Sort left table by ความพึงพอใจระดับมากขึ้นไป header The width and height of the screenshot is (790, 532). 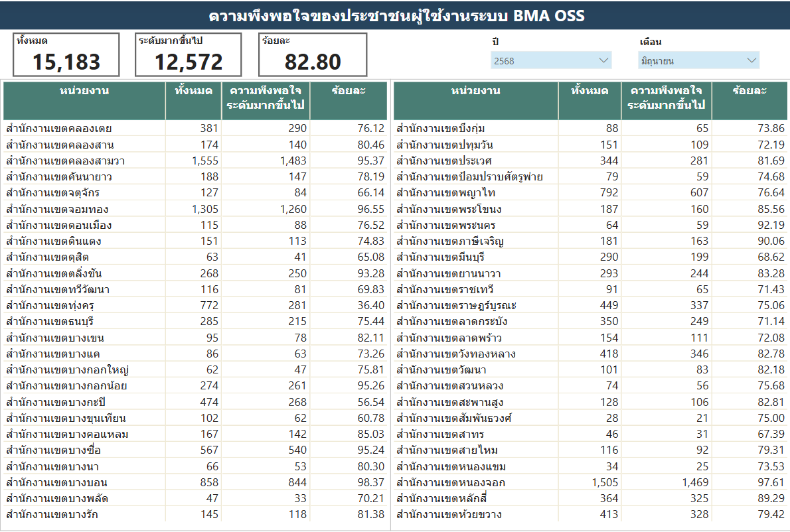point(266,101)
